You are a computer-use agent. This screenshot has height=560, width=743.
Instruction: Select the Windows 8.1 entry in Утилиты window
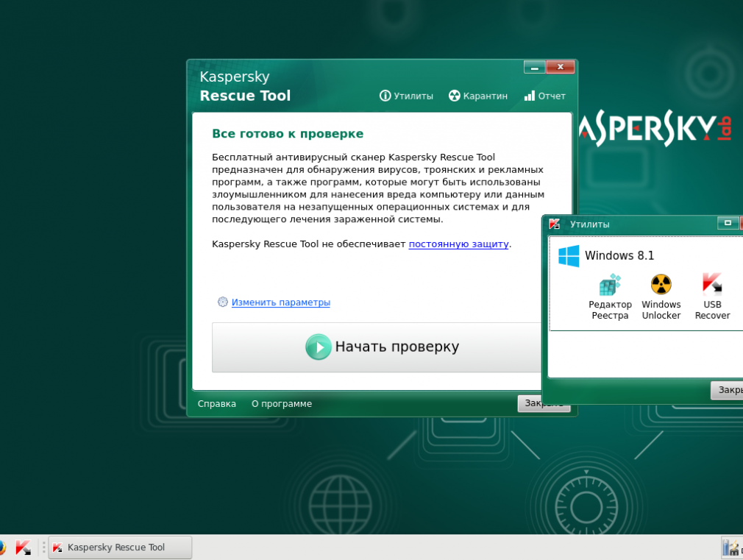click(x=619, y=255)
